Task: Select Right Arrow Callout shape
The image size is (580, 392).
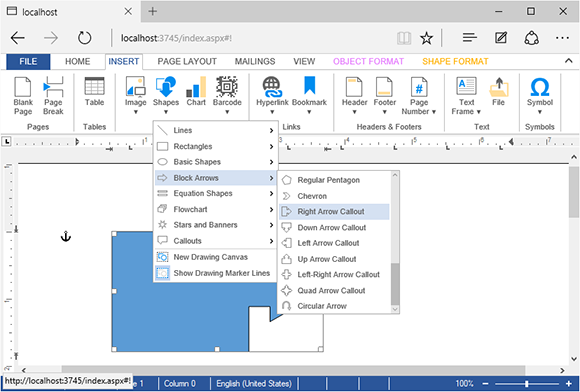Action: tap(334, 212)
